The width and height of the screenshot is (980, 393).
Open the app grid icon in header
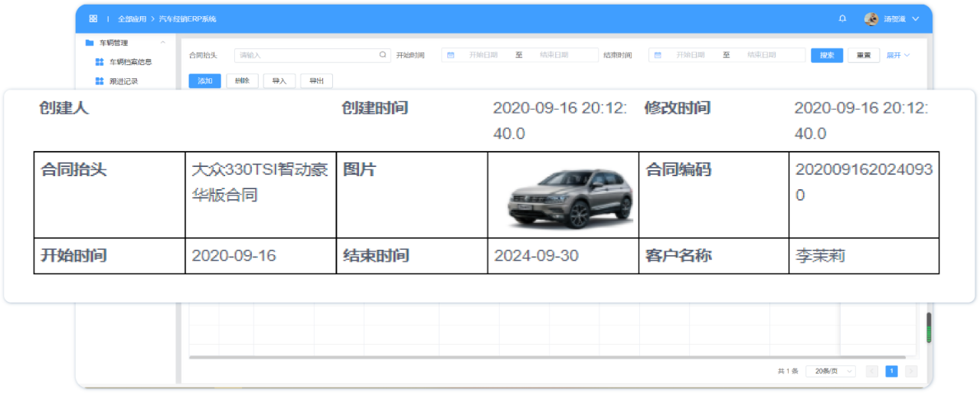(93, 18)
